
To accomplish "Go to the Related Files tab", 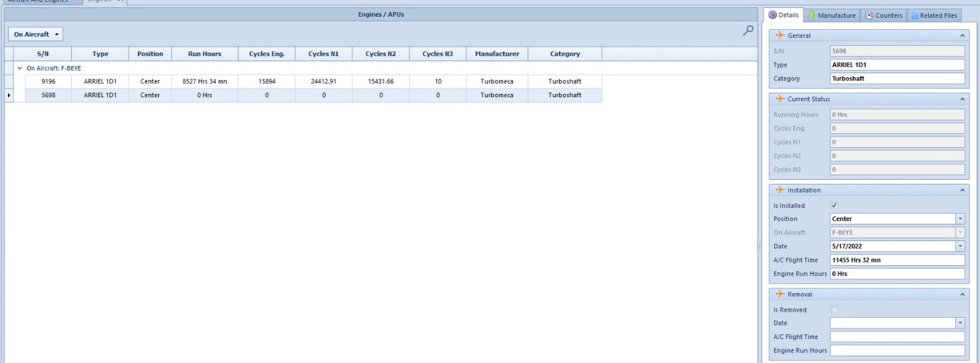I will [935, 15].
